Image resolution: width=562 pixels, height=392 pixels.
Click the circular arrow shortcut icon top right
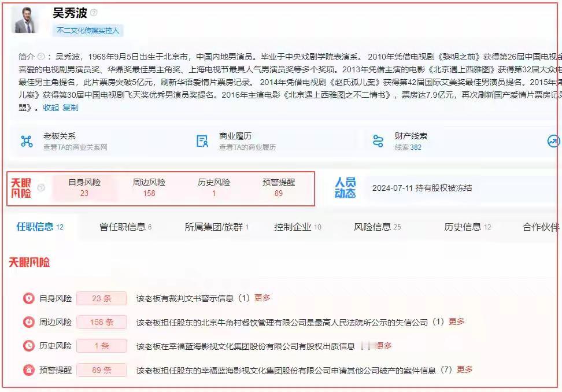click(x=553, y=140)
